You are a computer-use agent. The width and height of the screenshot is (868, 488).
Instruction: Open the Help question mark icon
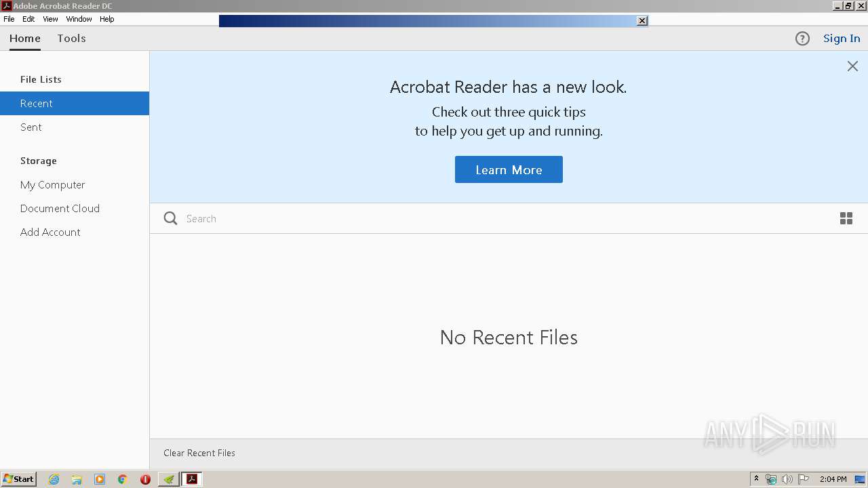click(x=802, y=39)
